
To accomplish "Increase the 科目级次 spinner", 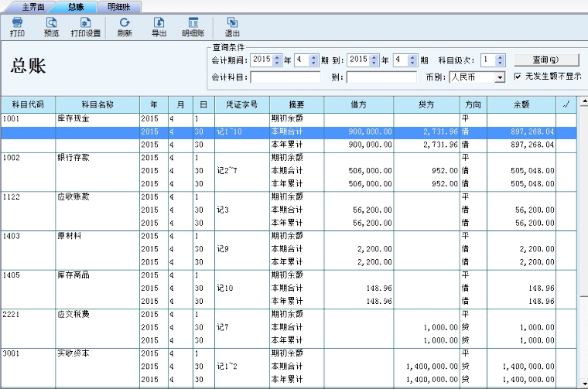I will [x=500, y=57].
